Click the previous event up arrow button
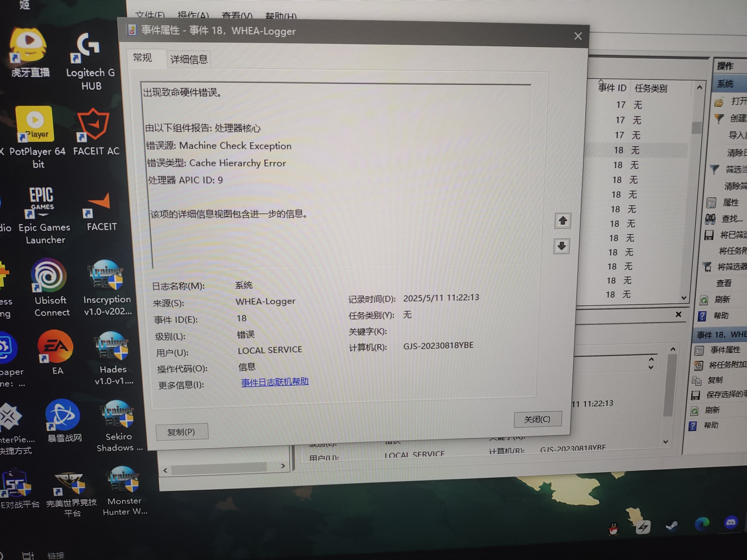The width and height of the screenshot is (747, 560). 562,221
